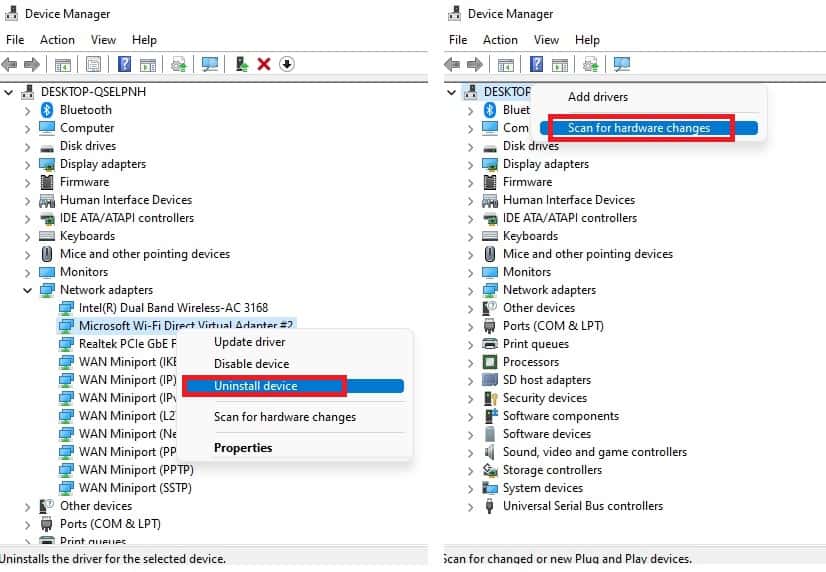Open Properties toolbar icon in left window

pyautogui.click(x=93, y=65)
